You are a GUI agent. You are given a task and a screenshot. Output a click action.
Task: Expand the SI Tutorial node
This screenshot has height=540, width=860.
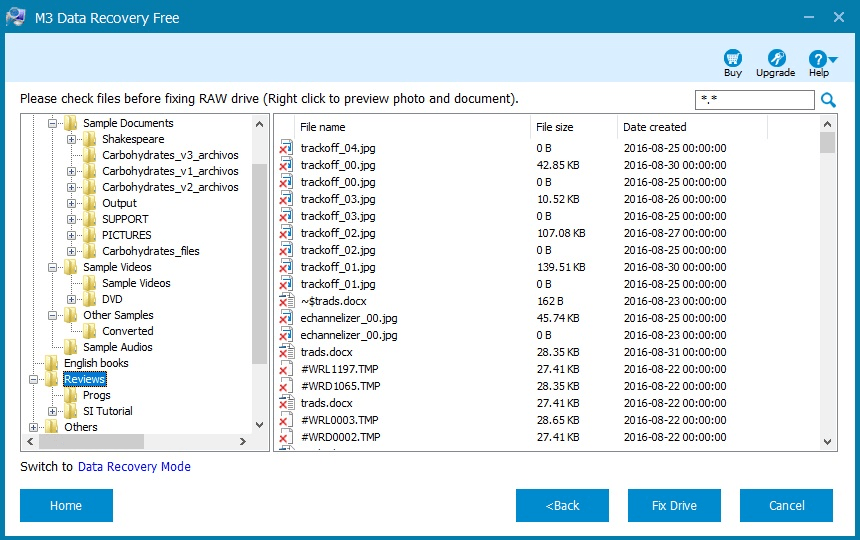(52, 411)
